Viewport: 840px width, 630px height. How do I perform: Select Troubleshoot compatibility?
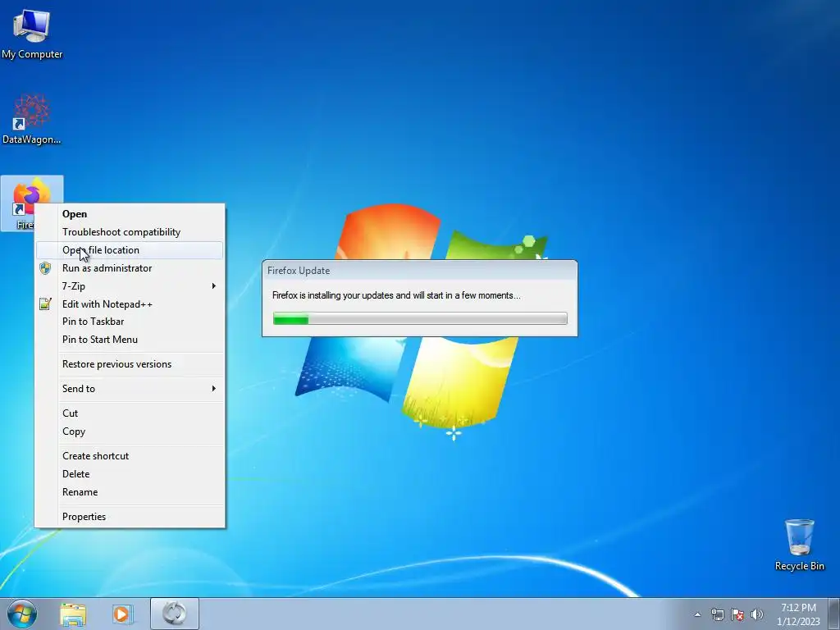tap(129, 232)
